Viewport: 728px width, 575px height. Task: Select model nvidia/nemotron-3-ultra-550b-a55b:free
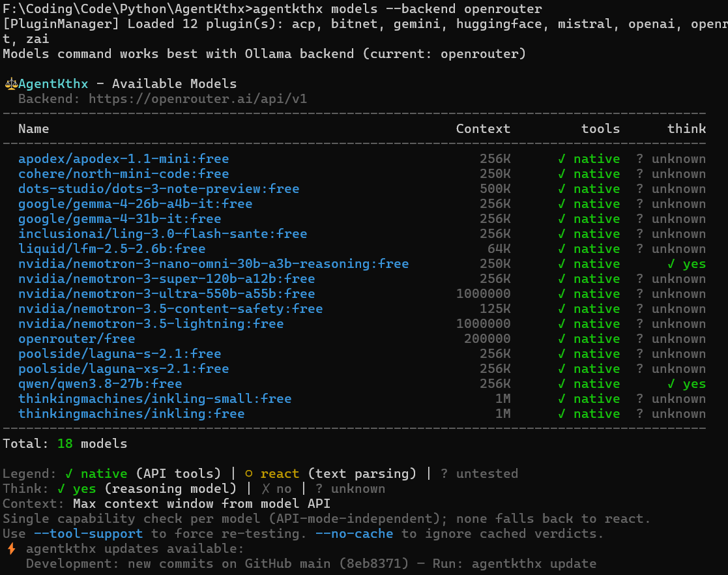pos(167,293)
